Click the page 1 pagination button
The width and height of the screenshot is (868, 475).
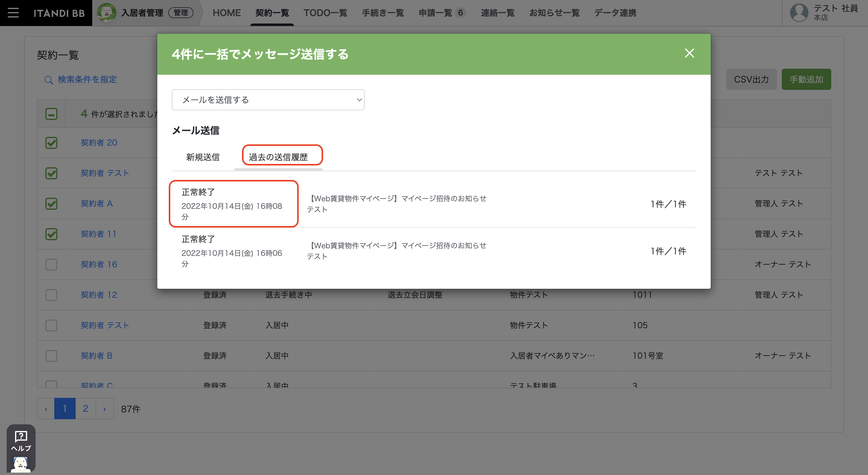click(x=65, y=409)
